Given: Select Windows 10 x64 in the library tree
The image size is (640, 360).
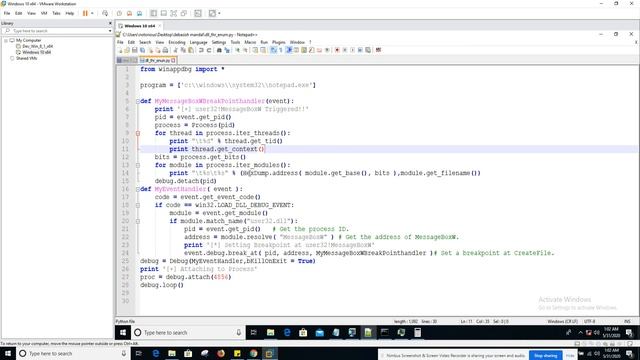Looking at the screenshot, I should coord(37,52).
